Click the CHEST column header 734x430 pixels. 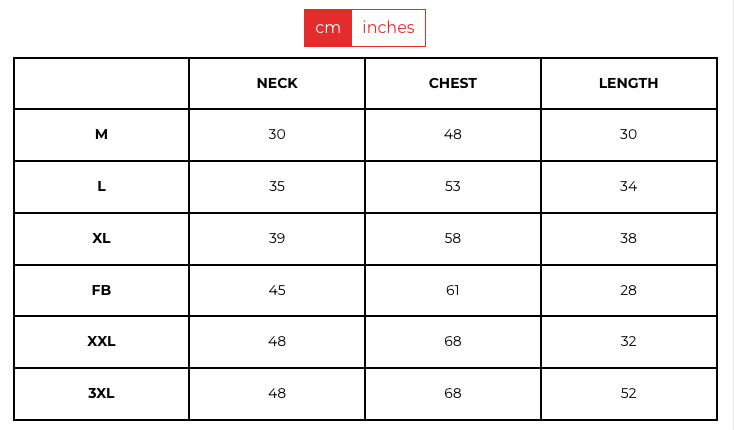click(453, 83)
